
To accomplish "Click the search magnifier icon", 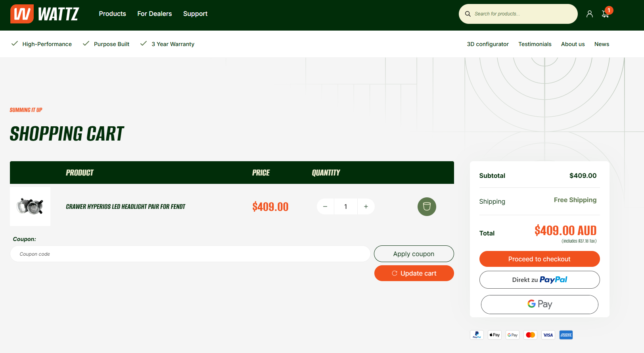I will click(x=468, y=14).
